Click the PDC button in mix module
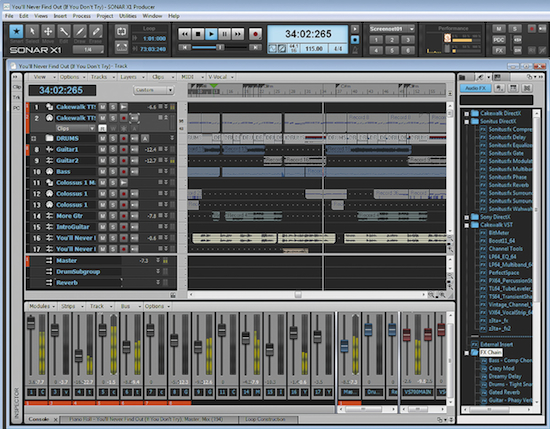550x429 pixels. click(499, 40)
